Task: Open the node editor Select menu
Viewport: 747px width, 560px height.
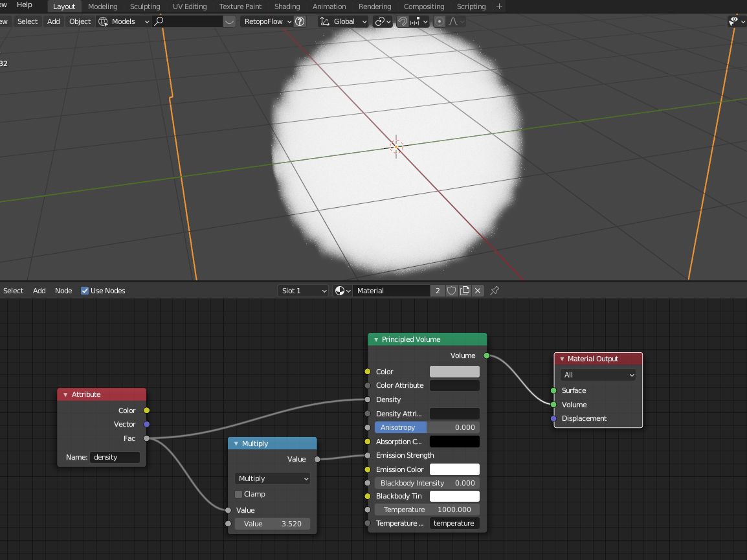Action: point(13,291)
